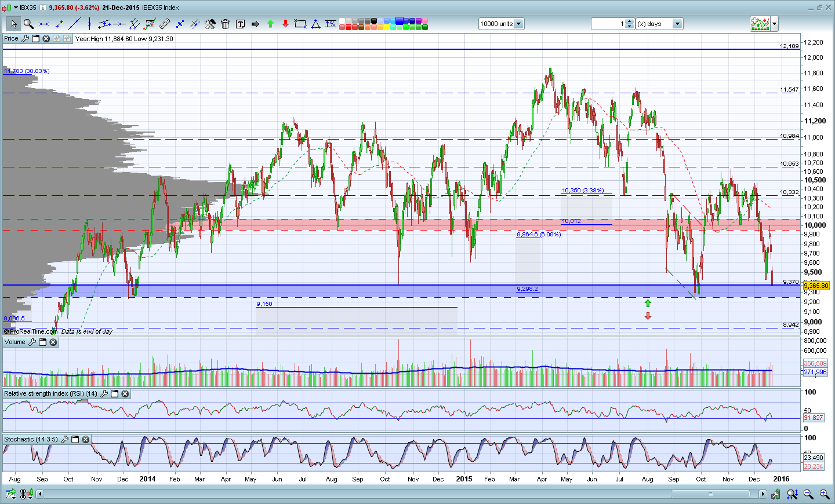
Task: Maximize the Price panel
Action: click(35, 39)
